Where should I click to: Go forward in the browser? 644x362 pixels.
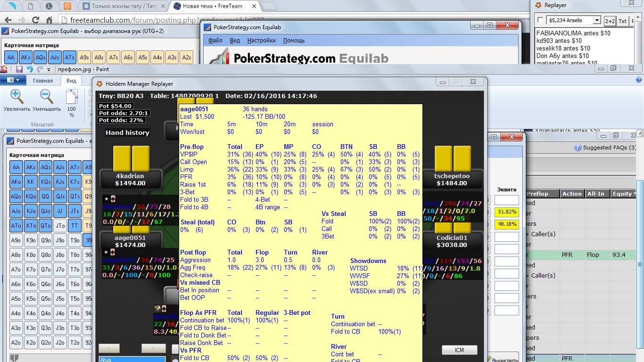[22, 20]
